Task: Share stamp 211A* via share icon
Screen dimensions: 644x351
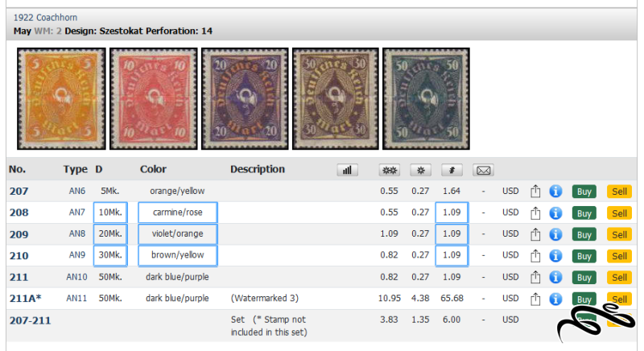Action: tap(535, 299)
